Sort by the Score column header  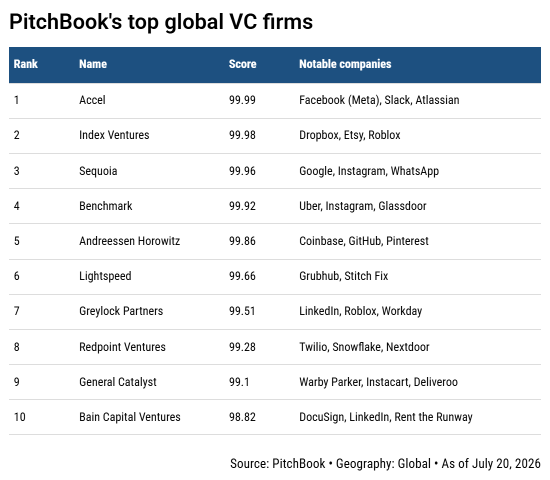243,64
